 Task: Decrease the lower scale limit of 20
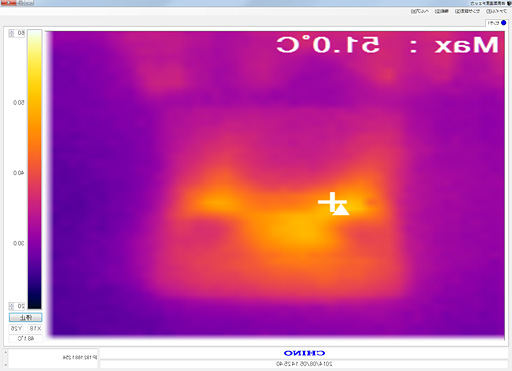tap(11, 308)
